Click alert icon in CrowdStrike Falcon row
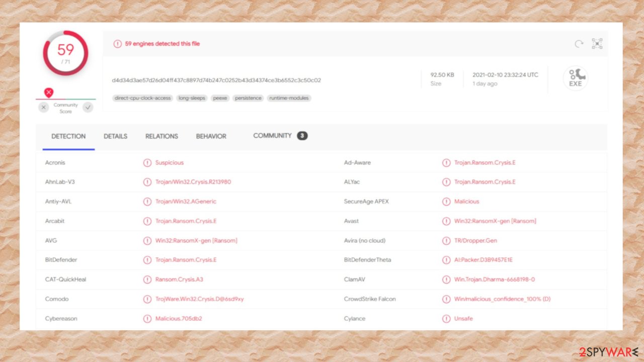644x362 pixels. point(446,299)
